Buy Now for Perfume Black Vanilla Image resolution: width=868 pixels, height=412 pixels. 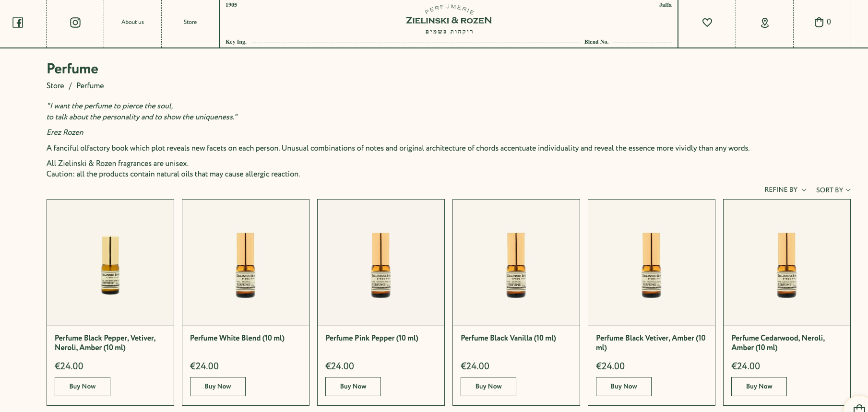[x=488, y=386]
